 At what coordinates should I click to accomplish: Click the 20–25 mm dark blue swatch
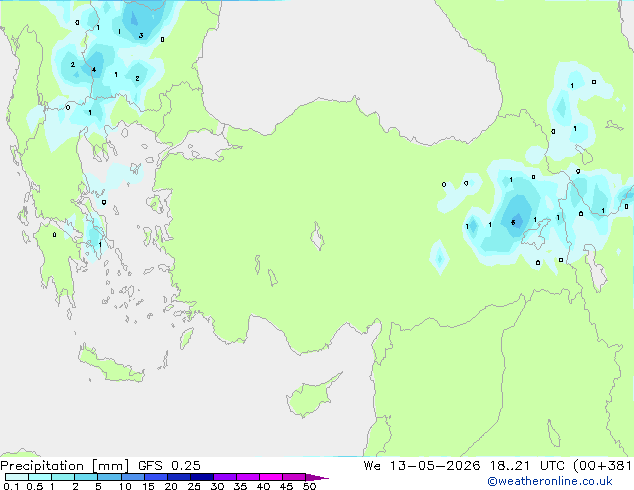pos(179,477)
